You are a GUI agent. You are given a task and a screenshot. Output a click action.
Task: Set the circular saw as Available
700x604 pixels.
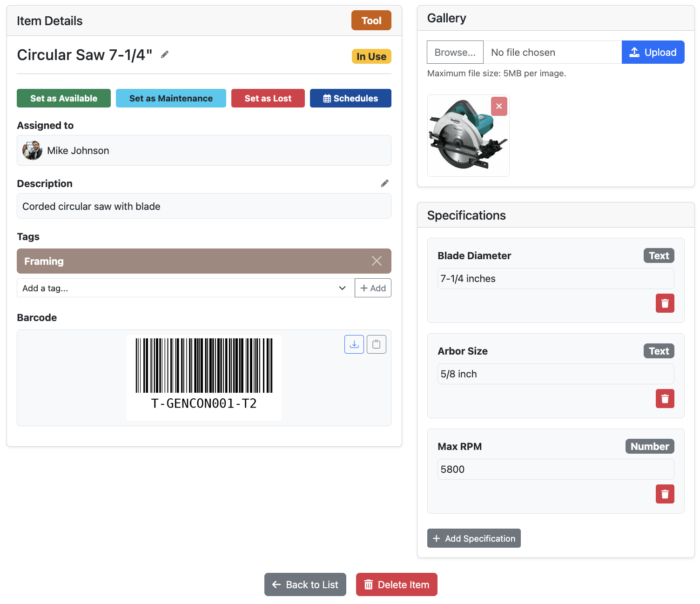(63, 98)
